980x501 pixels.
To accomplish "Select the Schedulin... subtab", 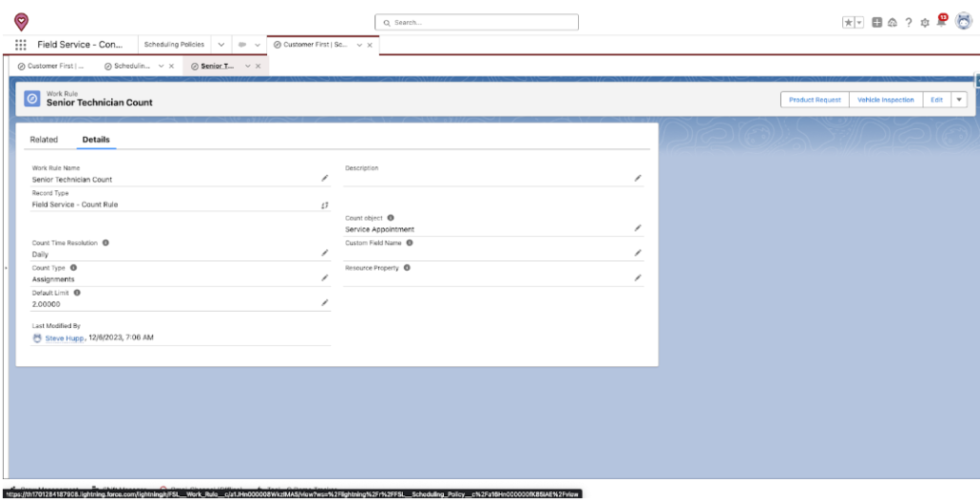I will (x=128, y=66).
